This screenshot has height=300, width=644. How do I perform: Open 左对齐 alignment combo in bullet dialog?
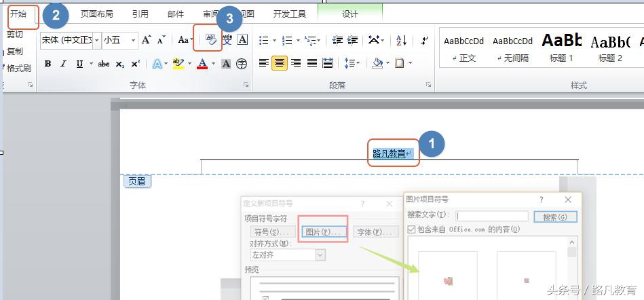(x=288, y=255)
